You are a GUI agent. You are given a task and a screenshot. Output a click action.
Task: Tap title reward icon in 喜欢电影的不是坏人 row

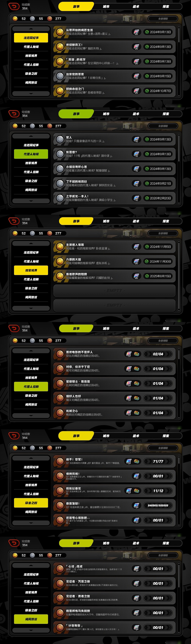tap(136, 354)
